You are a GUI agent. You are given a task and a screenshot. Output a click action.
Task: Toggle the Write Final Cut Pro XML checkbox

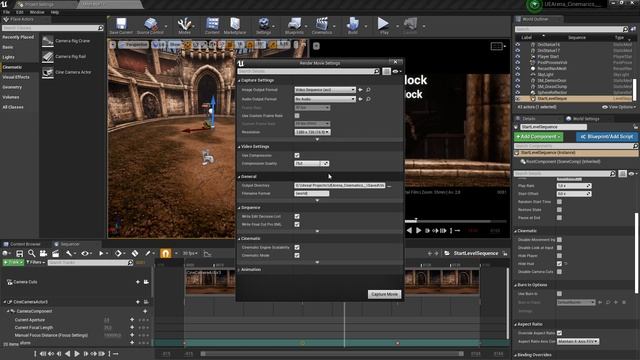point(297,224)
